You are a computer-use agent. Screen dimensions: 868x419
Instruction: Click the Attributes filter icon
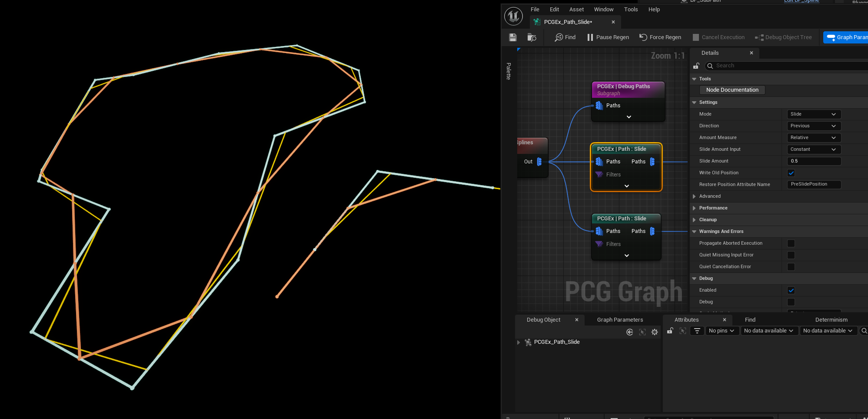tap(697, 331)
